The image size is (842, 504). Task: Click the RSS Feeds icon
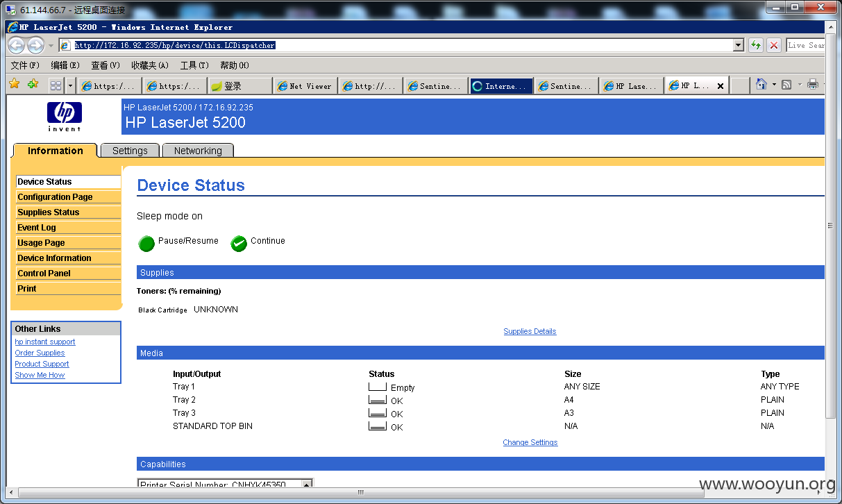click(786, 85)
